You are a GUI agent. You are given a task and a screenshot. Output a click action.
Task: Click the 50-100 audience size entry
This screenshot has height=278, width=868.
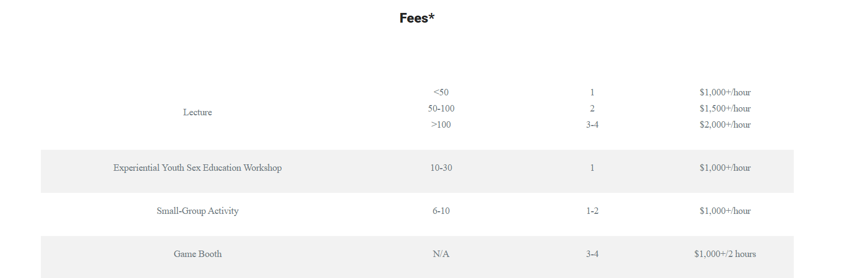441,108
